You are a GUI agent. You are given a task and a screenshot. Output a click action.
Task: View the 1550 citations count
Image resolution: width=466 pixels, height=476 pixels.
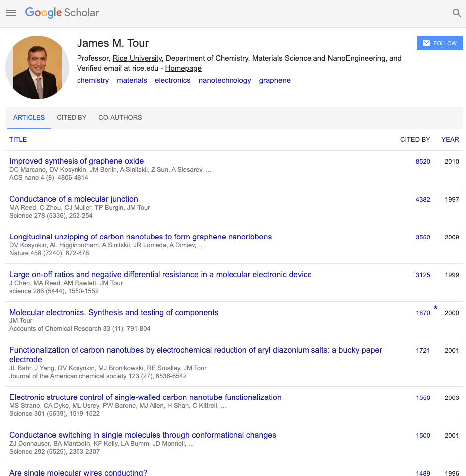[423, 397]
